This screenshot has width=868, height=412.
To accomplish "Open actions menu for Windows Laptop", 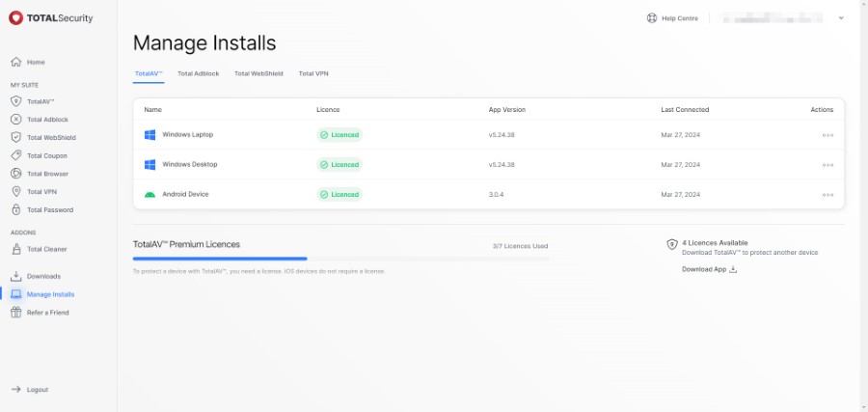I will point(827,135).
